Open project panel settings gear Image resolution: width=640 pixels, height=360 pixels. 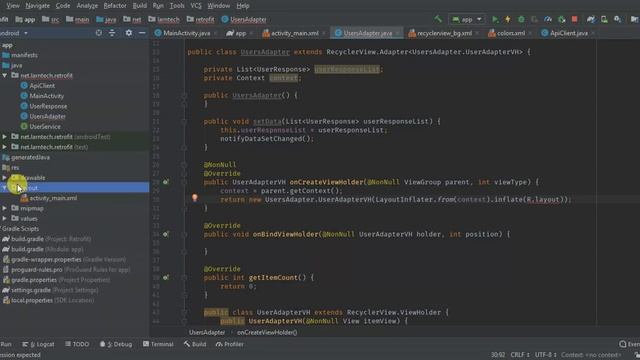129,33
